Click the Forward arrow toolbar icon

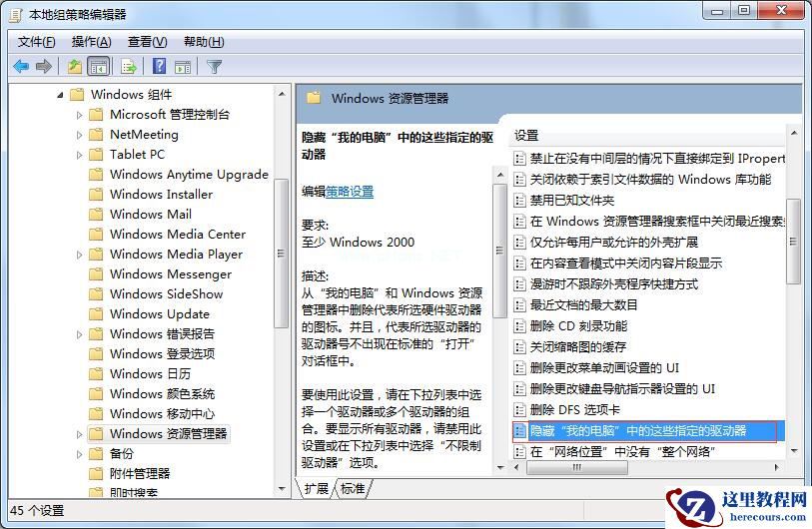(44, 66)
